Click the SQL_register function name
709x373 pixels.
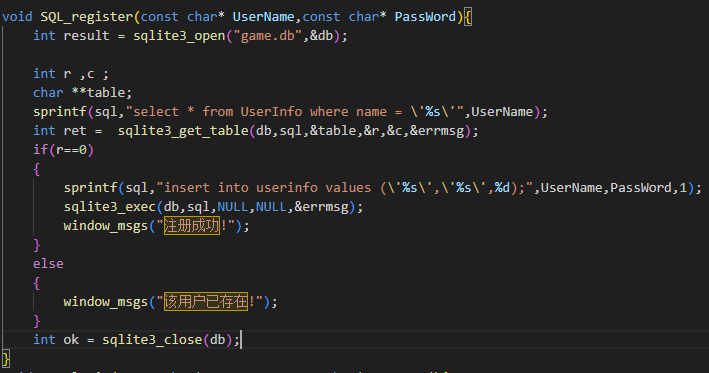pos(87,17)
